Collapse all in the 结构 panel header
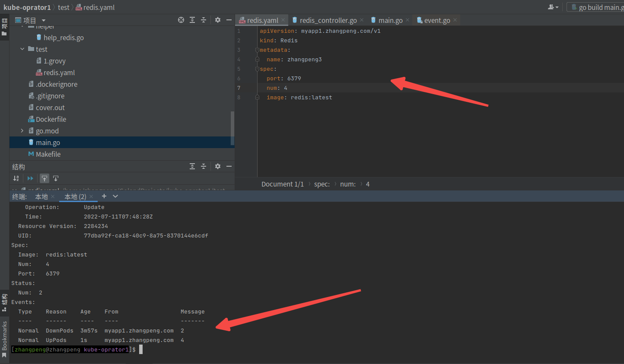The image size is (624, 364). pyautogui.click(x=204, y=166)
